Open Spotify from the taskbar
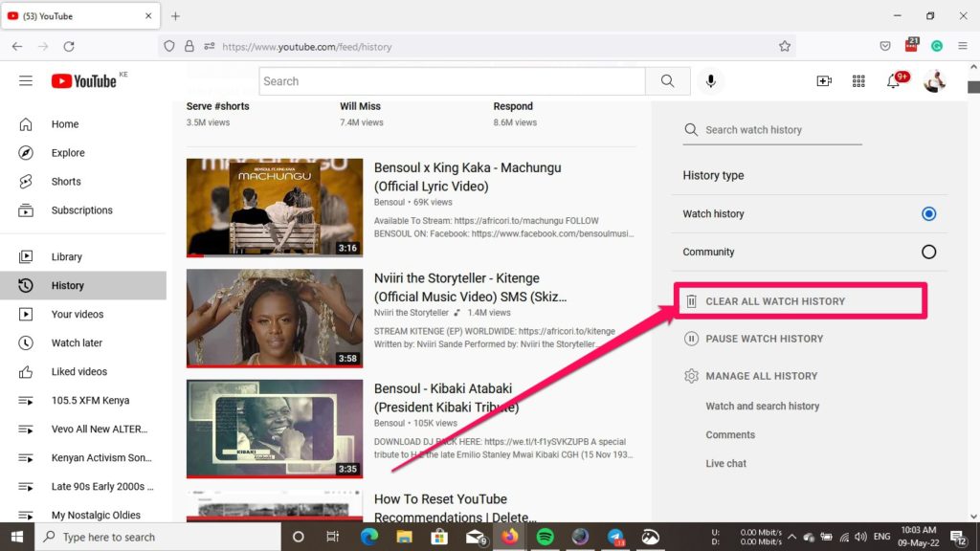980x551 pixels. click(x=545, y=537)
